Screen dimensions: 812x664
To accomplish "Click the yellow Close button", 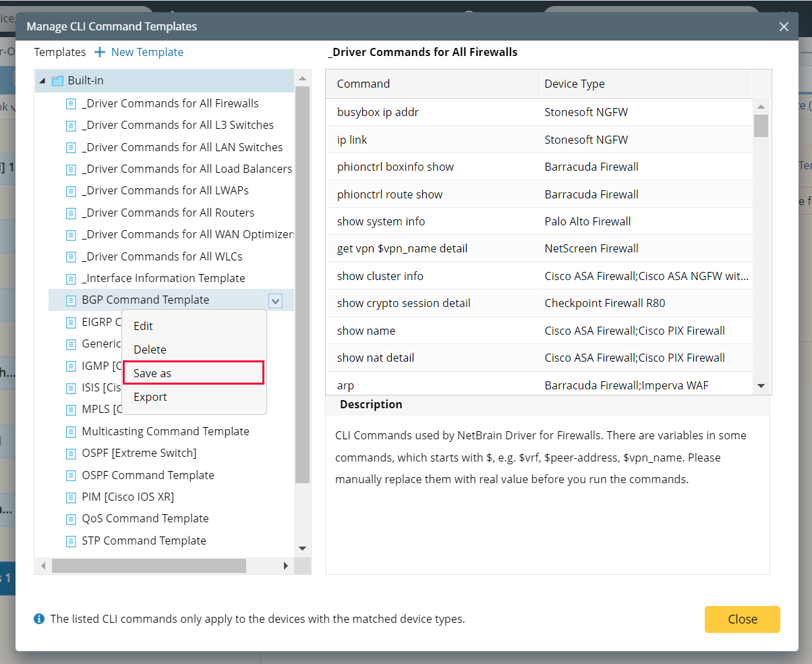I will [x=742, y=619].
